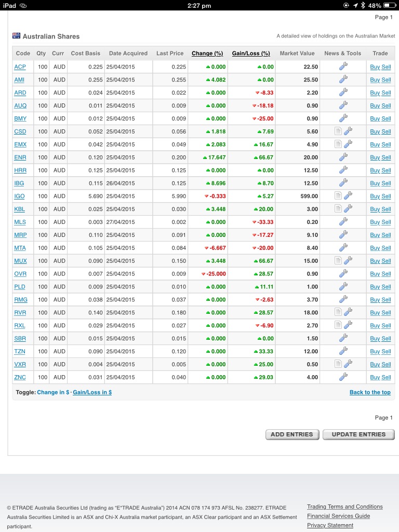Open tools wrench icon for IGO row
The width and height of the screenshot is (399, 532).
348,195
